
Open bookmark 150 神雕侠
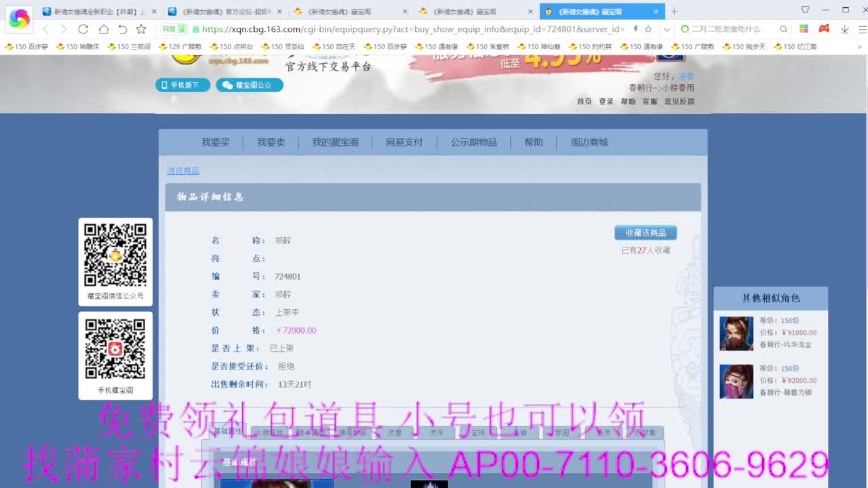click(77, 47)
